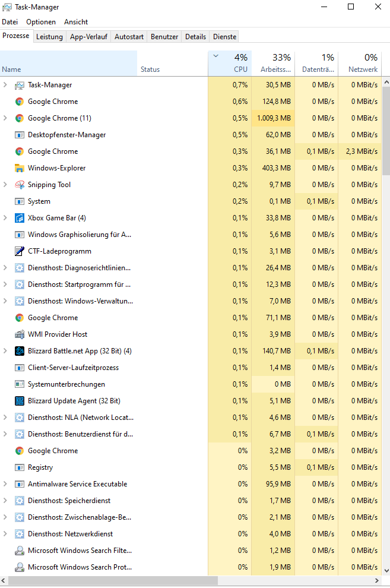This screenshot has width=390, height=588.
Task: Click the Windows-Explorer folder icon
Action: pos(20,168)
